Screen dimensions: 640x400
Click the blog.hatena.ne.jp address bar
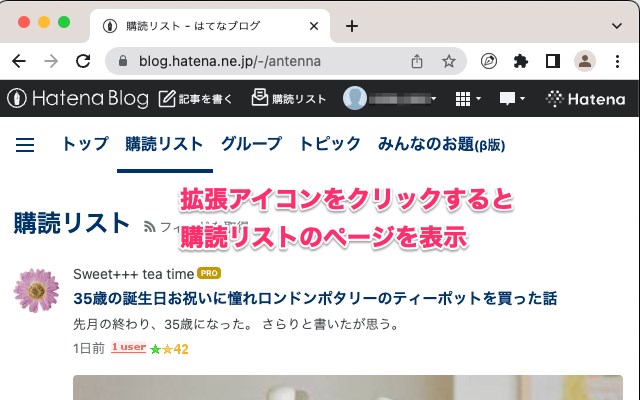pyautogui.click(x=261, y=62)
